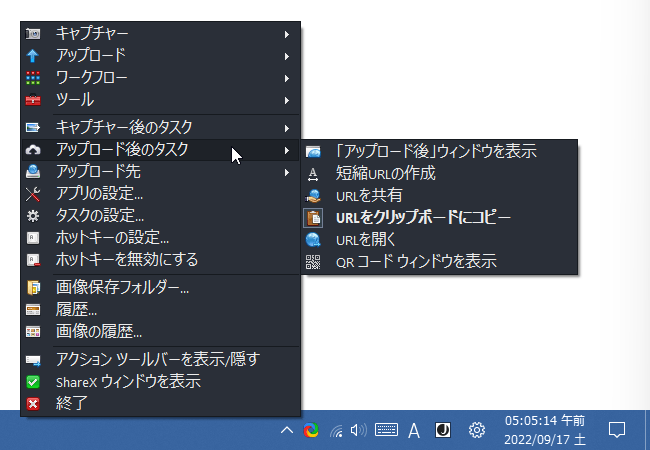Toggle the green check for ShareX ウィンドウを表示
650x450 pixels.
(33, 382)
